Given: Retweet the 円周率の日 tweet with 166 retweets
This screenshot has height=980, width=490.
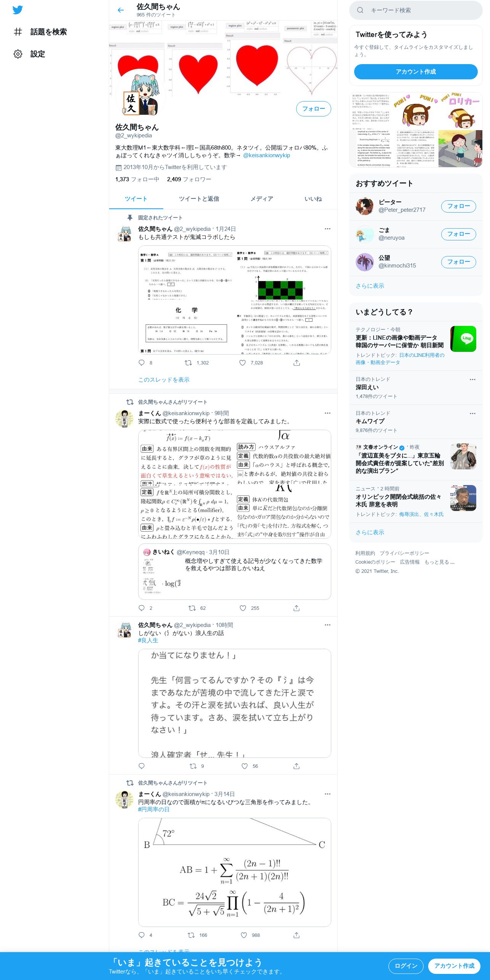Looking at the screenshot, I should (191, 935).
